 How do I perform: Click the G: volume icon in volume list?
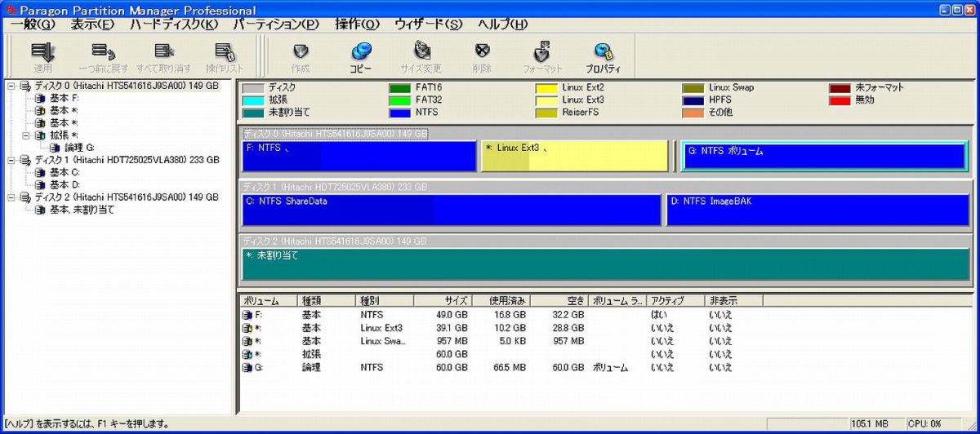click(247, 368)
